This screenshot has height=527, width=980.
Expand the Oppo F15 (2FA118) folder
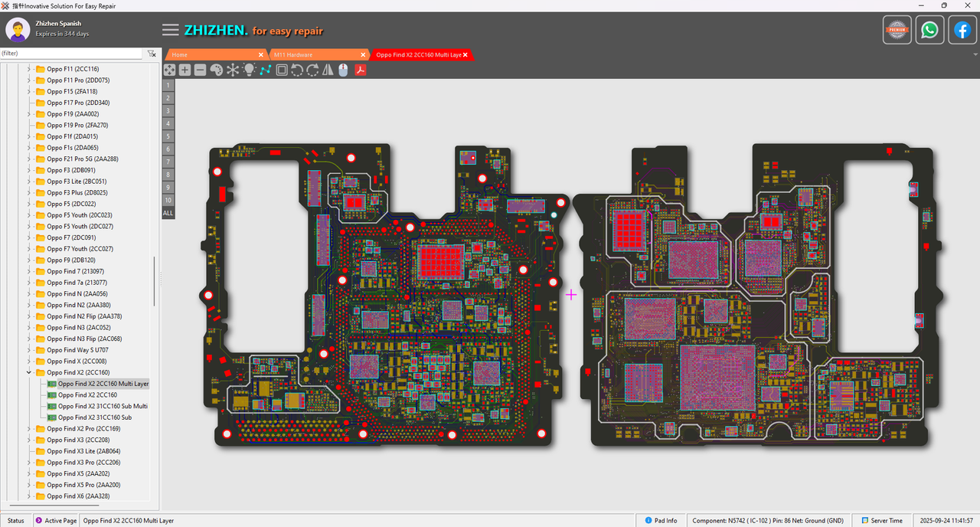[x=29, y=91]
